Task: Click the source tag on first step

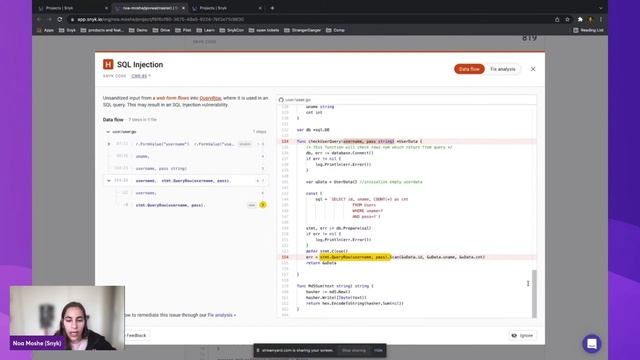Action: tap(245, 144)
